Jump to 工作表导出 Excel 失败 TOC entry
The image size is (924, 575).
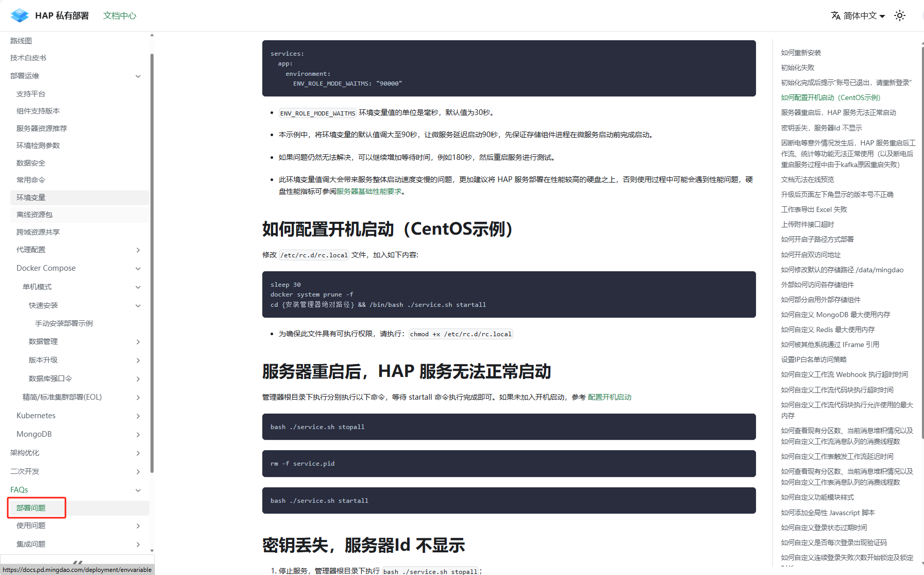click(x=814, y=209)
